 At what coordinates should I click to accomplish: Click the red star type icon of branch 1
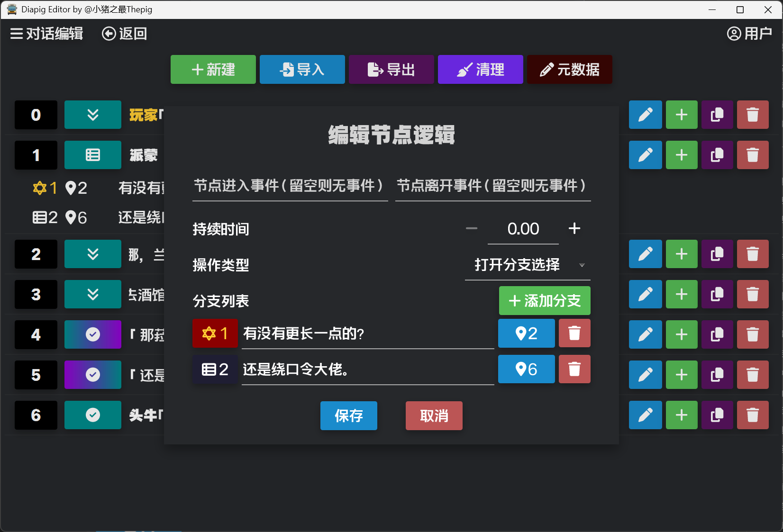215,334
